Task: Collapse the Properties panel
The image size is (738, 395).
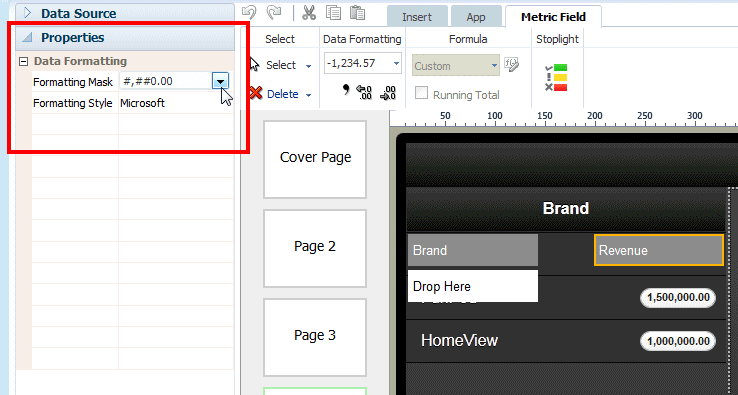Action: click(27, 37)
